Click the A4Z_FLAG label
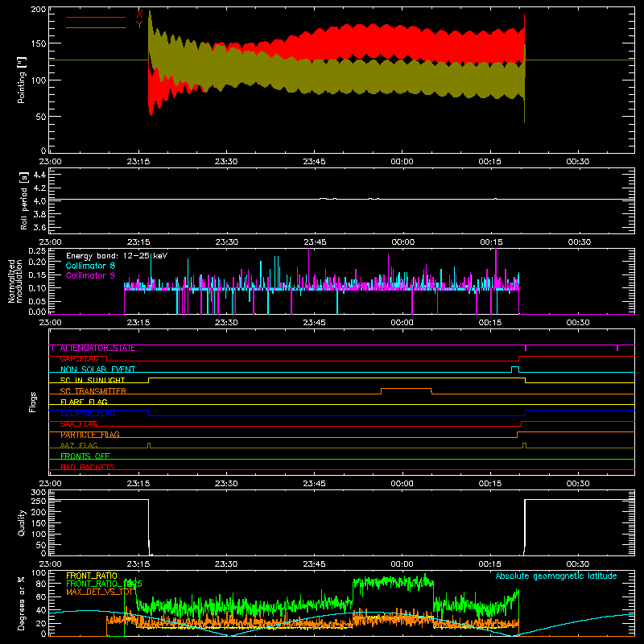Viewport: 644px width, 644px height. pyautogui.click(x=79, y=445)
